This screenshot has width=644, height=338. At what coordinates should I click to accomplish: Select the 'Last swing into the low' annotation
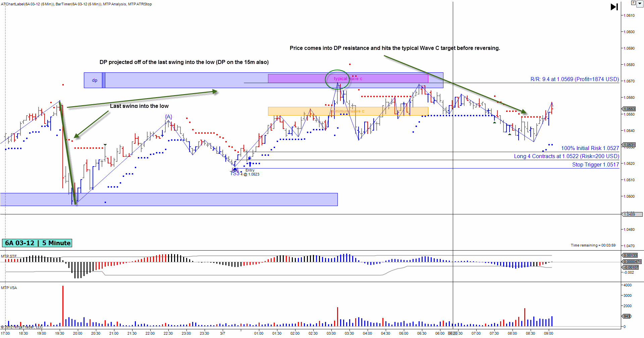pyautogui.click(x=139, y=106)
